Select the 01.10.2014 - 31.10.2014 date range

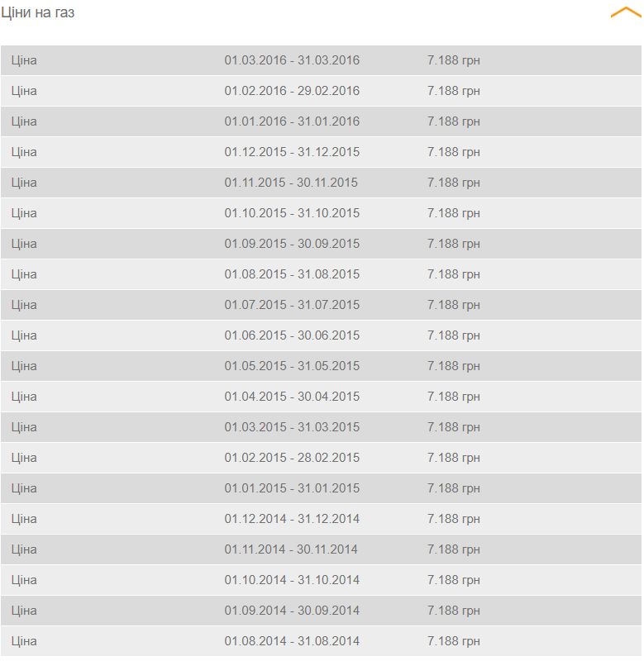[292, 580]
